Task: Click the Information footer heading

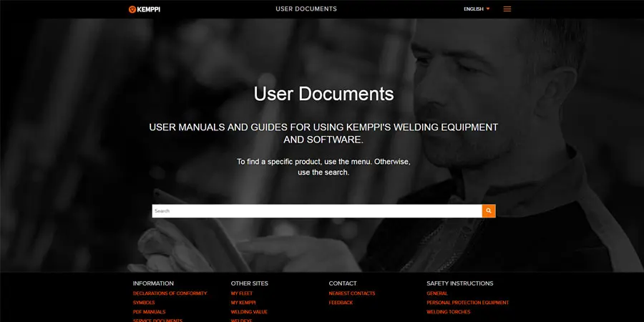Action: coord(153,283)
